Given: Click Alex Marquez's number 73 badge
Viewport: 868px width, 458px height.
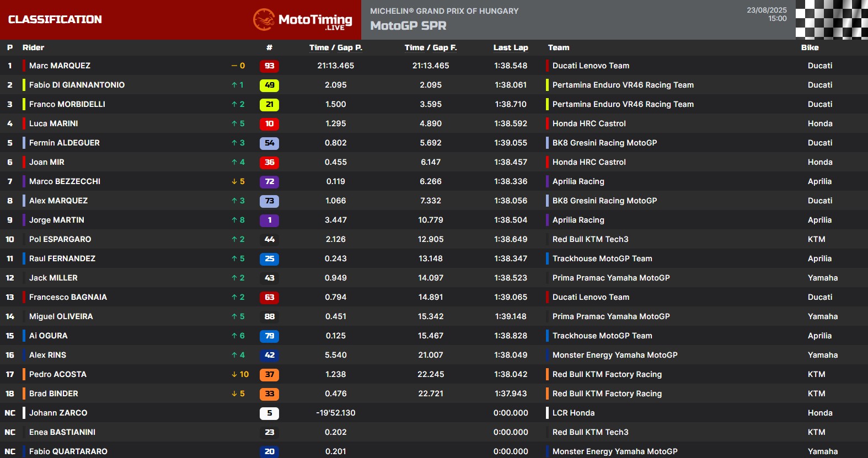Looking at the screenshot, I should pyautogui.click(x=269, y=201).
